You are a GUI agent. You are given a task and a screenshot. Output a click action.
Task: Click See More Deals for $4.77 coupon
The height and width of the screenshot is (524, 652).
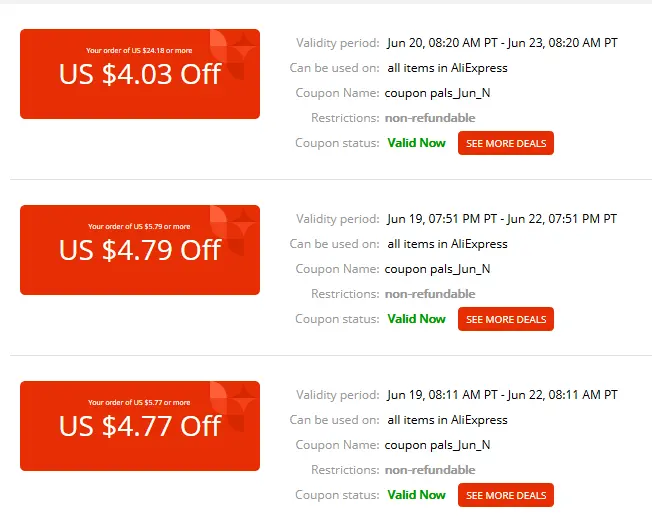(506, 495)
